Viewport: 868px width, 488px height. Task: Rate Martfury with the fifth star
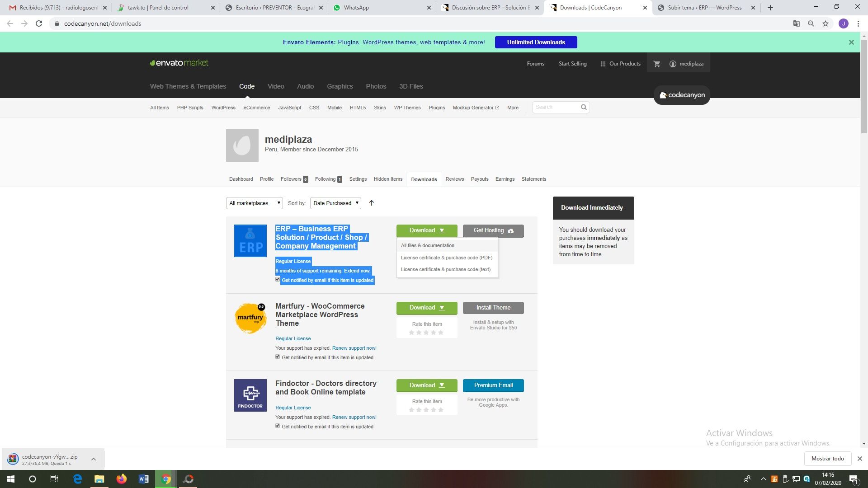[441, 333]
